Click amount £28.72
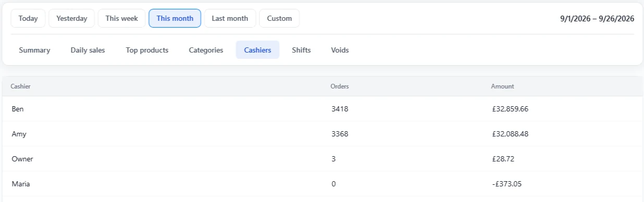 [503, 159]
